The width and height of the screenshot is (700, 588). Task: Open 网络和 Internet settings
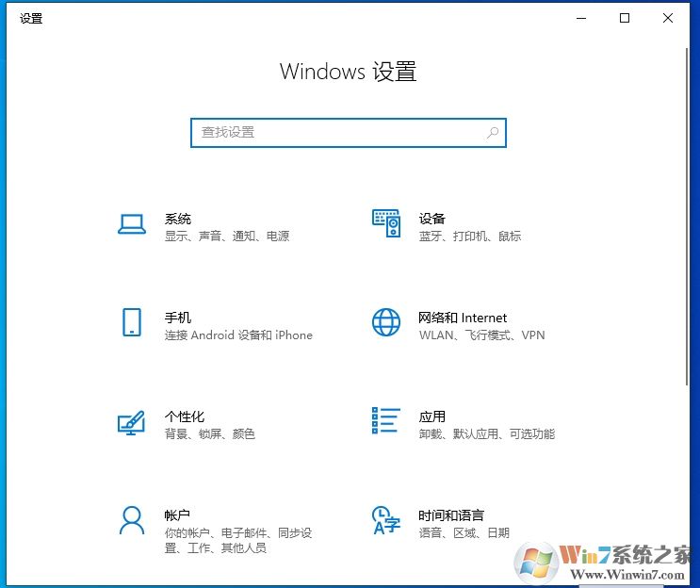tap(463, 318)
